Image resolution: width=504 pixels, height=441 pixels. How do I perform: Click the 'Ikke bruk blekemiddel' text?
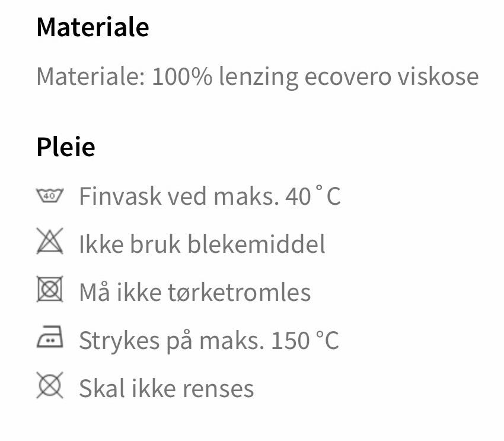pyautogui.click(x=202, y=243)
